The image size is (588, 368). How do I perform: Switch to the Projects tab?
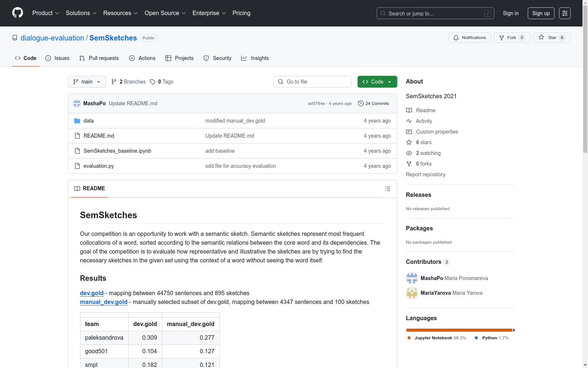tap(179, 58)
